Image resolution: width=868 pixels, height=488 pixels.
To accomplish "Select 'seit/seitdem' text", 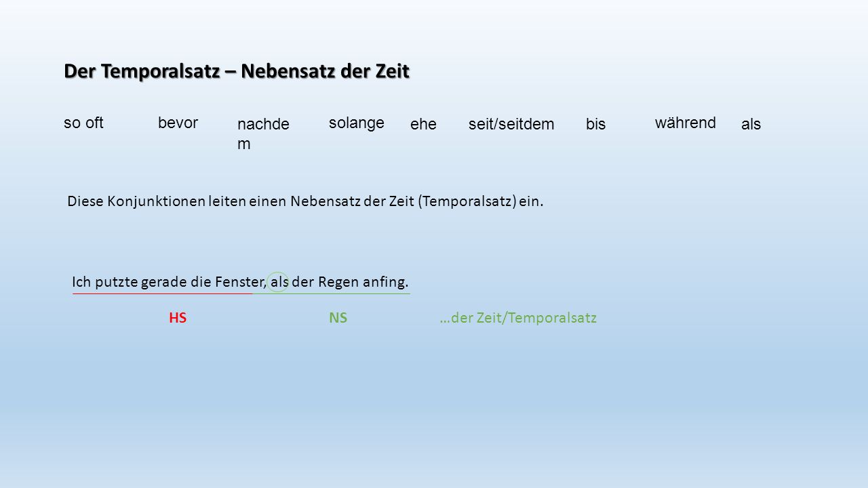I will tap(511, 125).
